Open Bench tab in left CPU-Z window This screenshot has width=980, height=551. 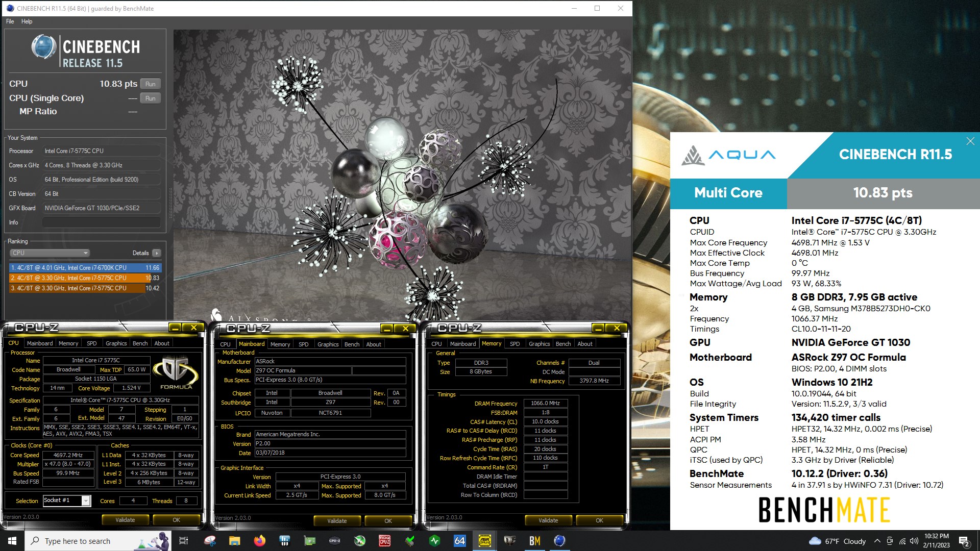[x=140, y=343]
